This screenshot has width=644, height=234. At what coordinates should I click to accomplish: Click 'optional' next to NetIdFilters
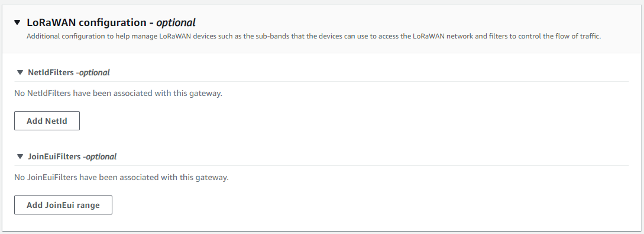click(x=94, y=72)
